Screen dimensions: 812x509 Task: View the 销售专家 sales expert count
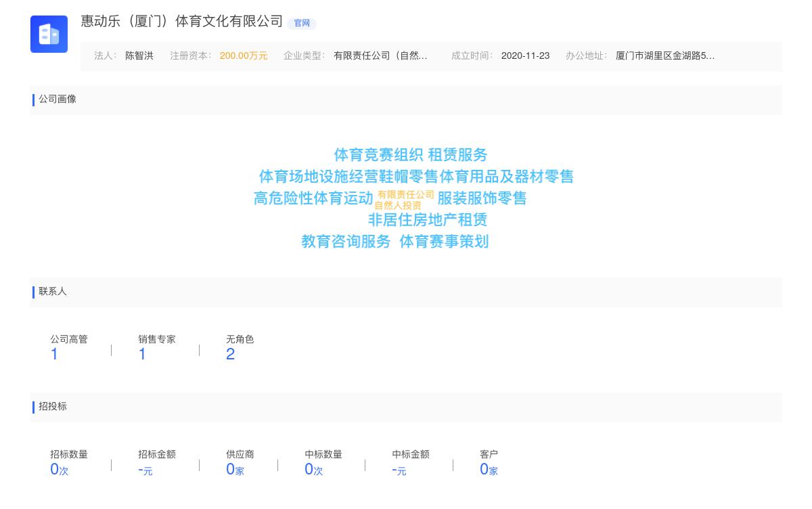point(142,353)
